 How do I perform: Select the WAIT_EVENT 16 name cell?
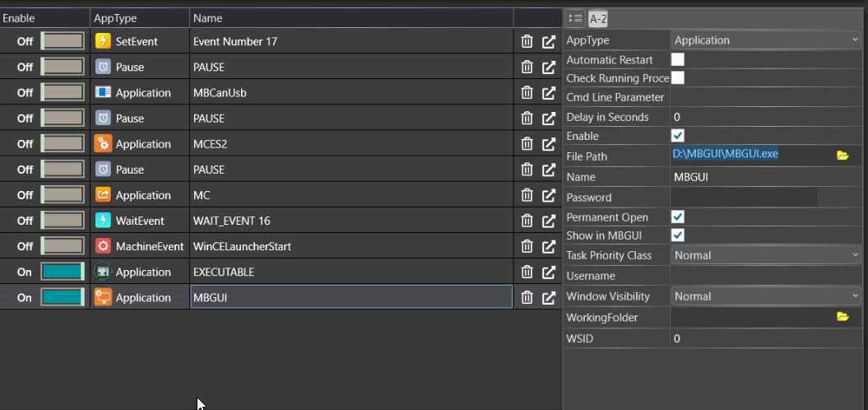(351, 221)
